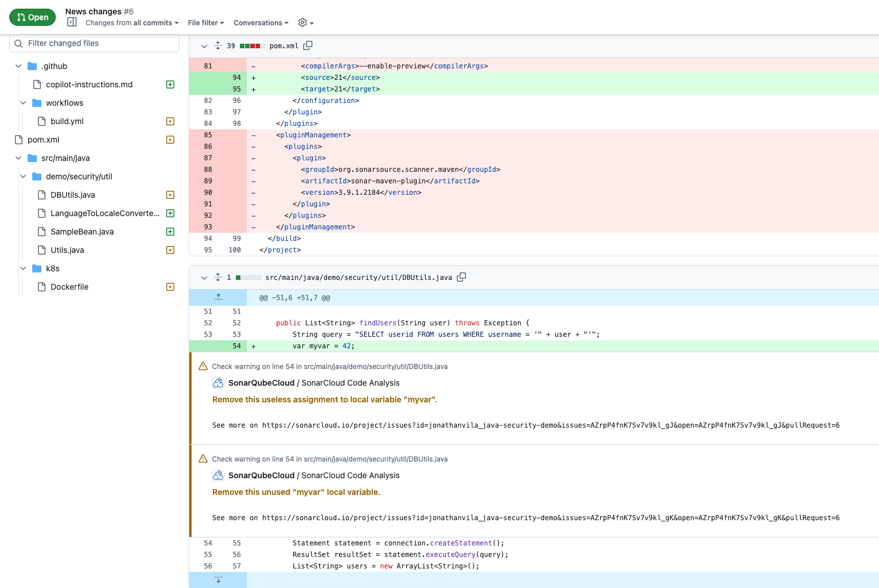
Task: Expand all lines in DBUtils.java diff
Action: click(x=218, y=277)
